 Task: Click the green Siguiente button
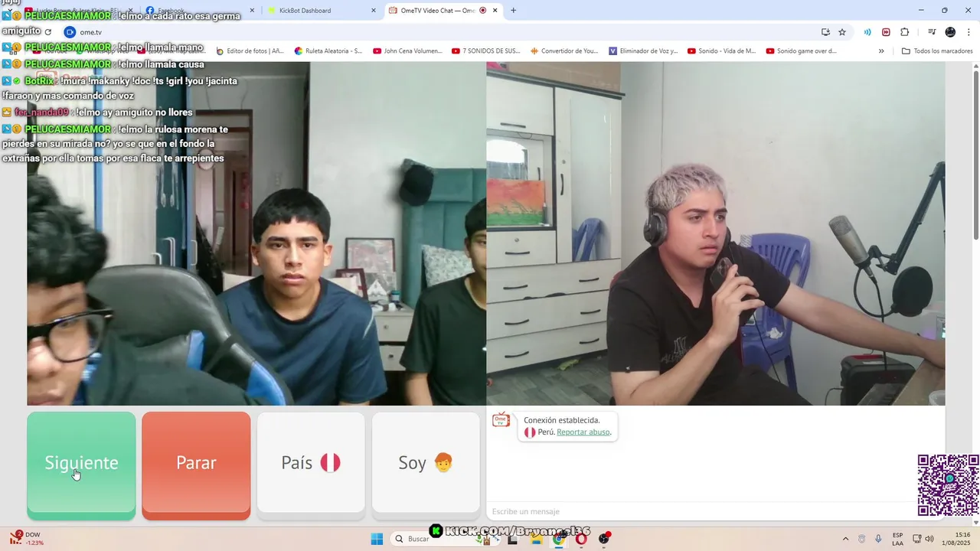click(81, 465)
